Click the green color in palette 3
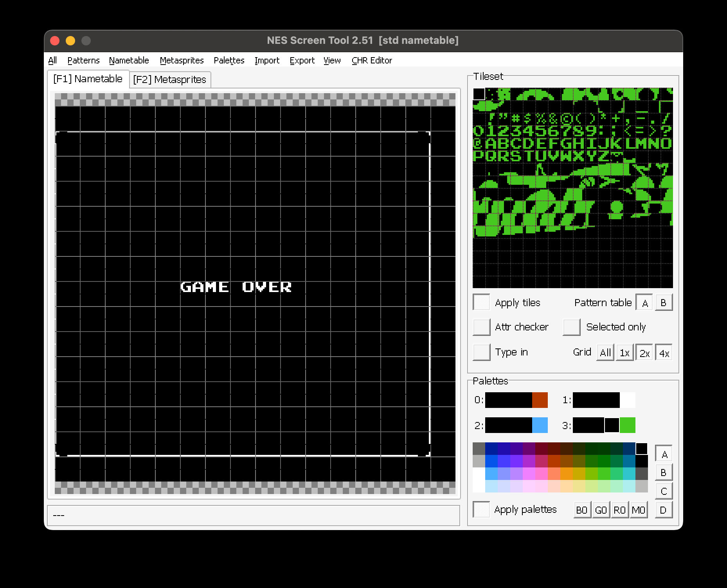The width and height of the screenshot is (727, 588). (x=628, y=425)
